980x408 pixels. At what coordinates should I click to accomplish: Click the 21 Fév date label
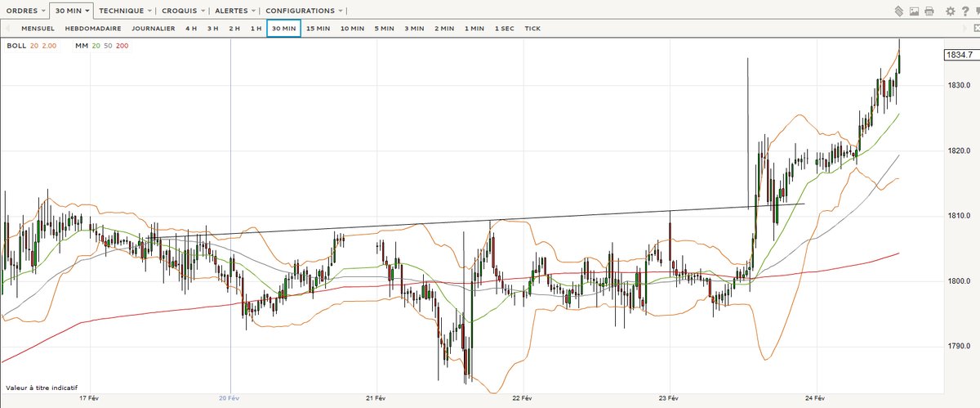coord(375,399)
